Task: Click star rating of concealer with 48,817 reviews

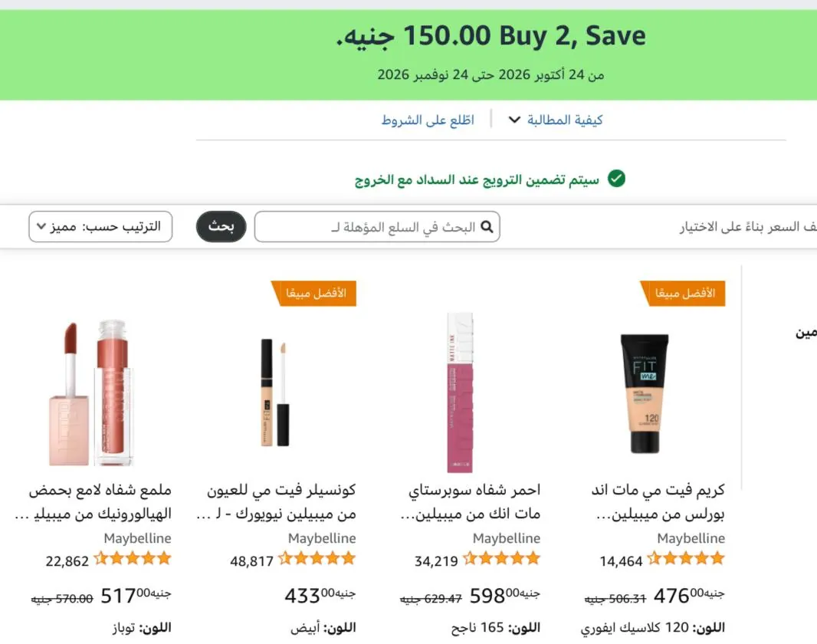Action: coord(317,559)
